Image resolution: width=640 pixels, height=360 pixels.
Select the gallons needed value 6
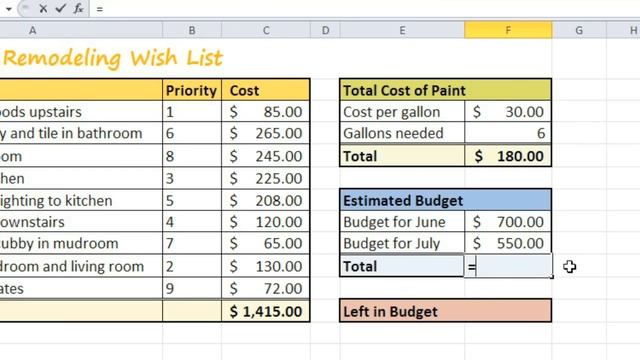(x=508, y=133)
